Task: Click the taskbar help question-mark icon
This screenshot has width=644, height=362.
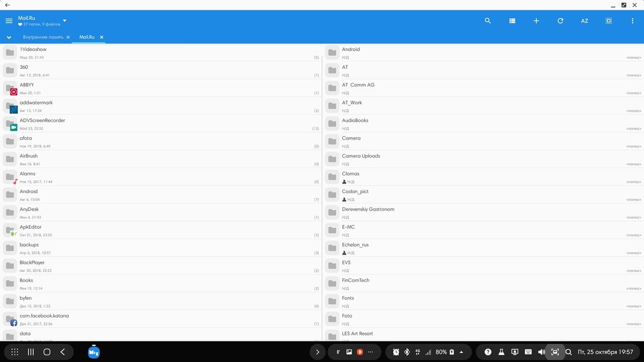Action: click(x=488, y=352)
